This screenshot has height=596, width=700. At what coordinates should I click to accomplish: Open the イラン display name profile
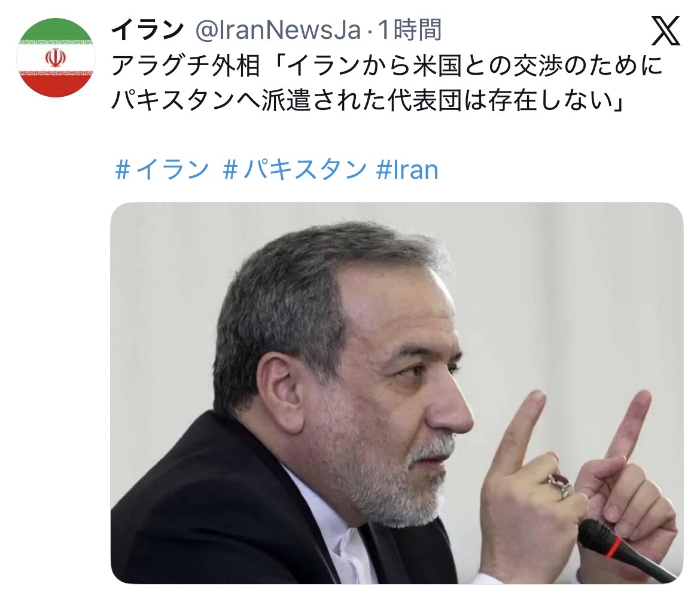tap(148, 30)
